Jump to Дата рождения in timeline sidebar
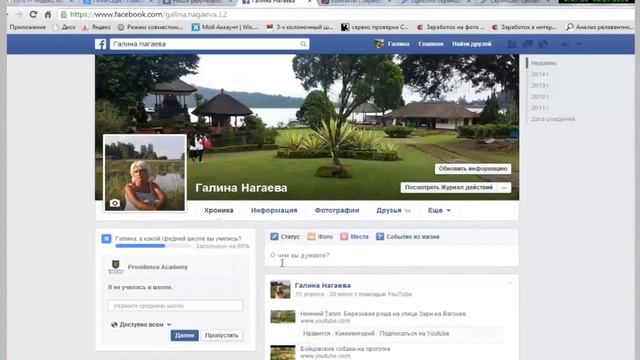The width and height of the screenshot is (640, 360). pos(553,119)
